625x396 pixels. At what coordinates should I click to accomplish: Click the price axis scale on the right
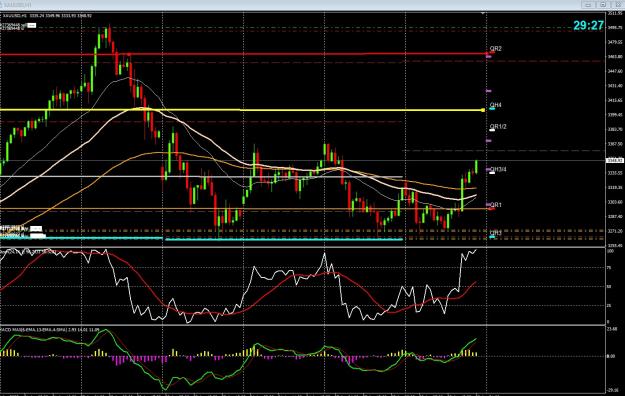[615, 130]
